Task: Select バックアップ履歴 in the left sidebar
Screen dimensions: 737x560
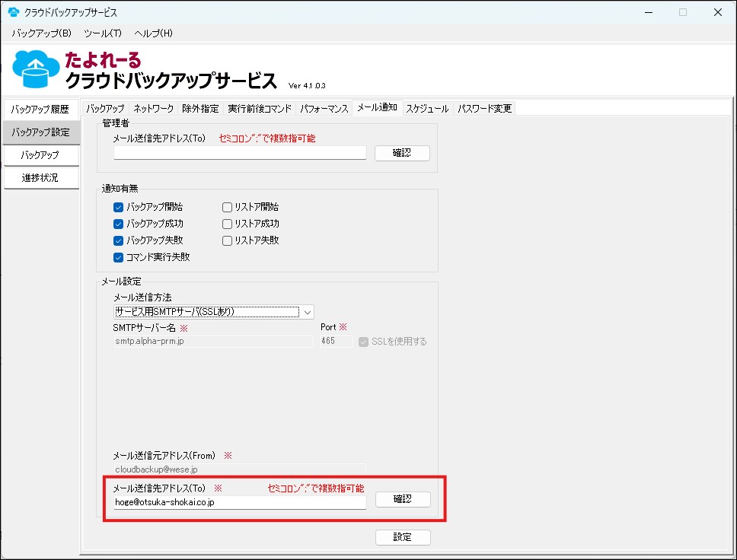Action: pos(40,110)
